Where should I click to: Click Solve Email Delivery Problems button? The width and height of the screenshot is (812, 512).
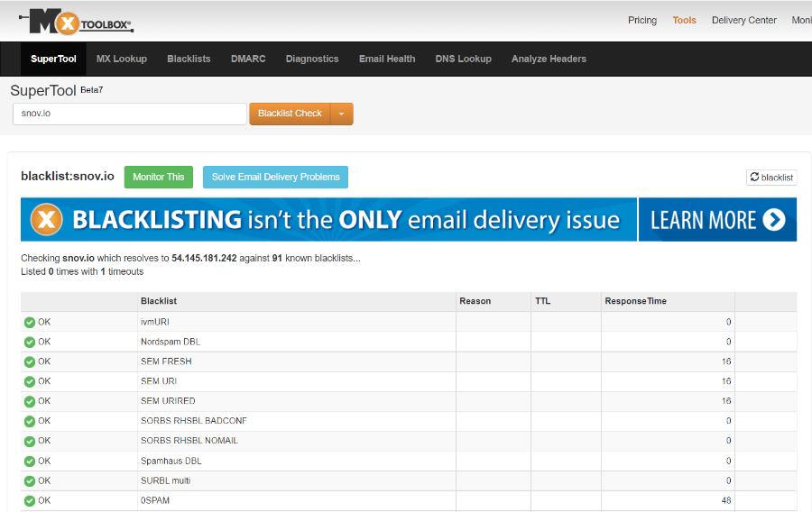[x=275, y=177]
